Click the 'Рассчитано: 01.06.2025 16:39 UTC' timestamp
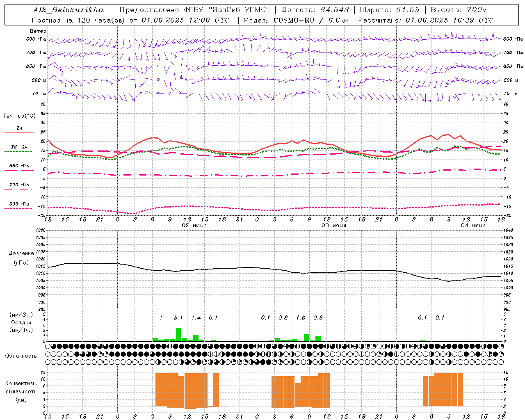The image size is (525, 420). click(x=426, y=20)
